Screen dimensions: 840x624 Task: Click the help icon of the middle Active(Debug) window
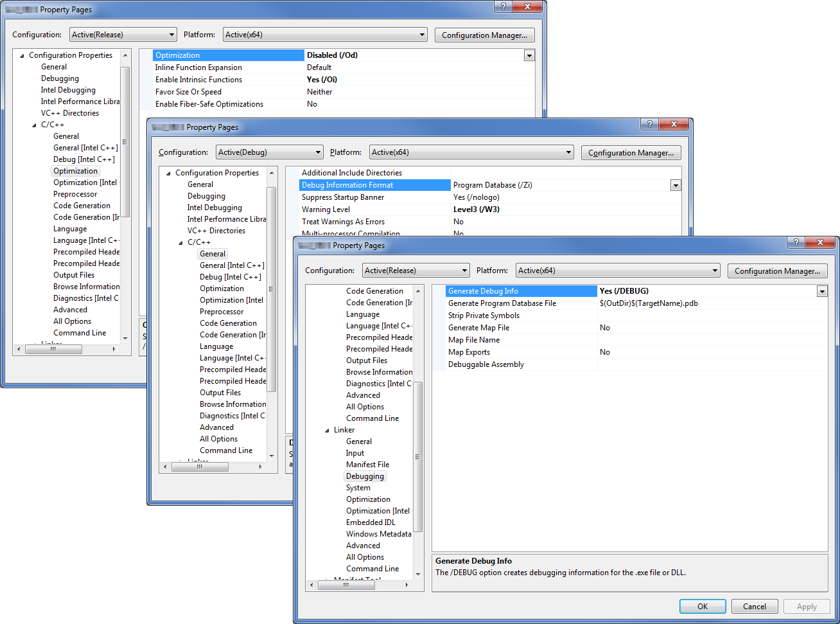click(x=650, y=124)
